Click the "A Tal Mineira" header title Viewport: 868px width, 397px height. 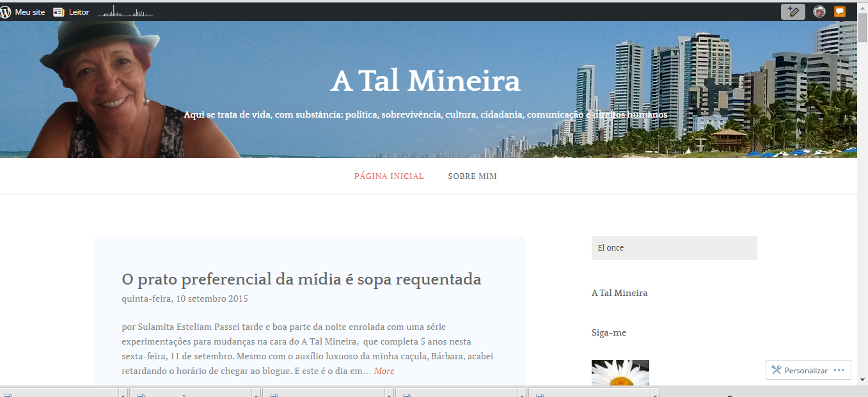(425, 81)
